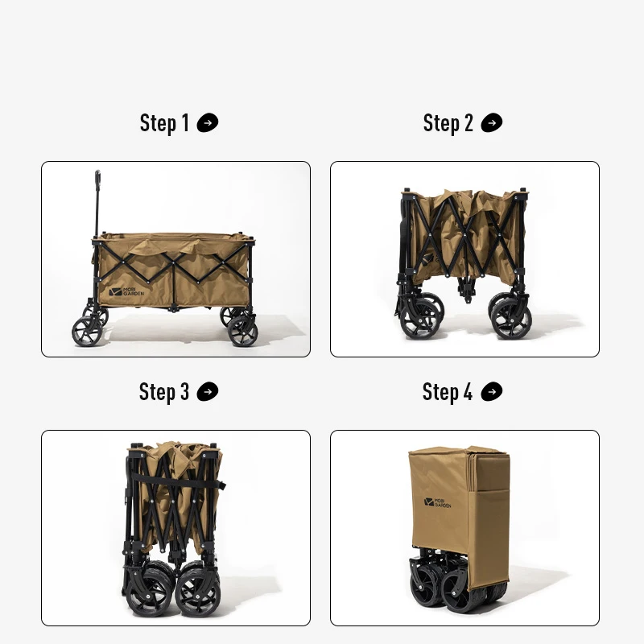The height and width of the screenshot is (644, 644).
Task: Select the Step 3 heading text
Action: point(164,391)
